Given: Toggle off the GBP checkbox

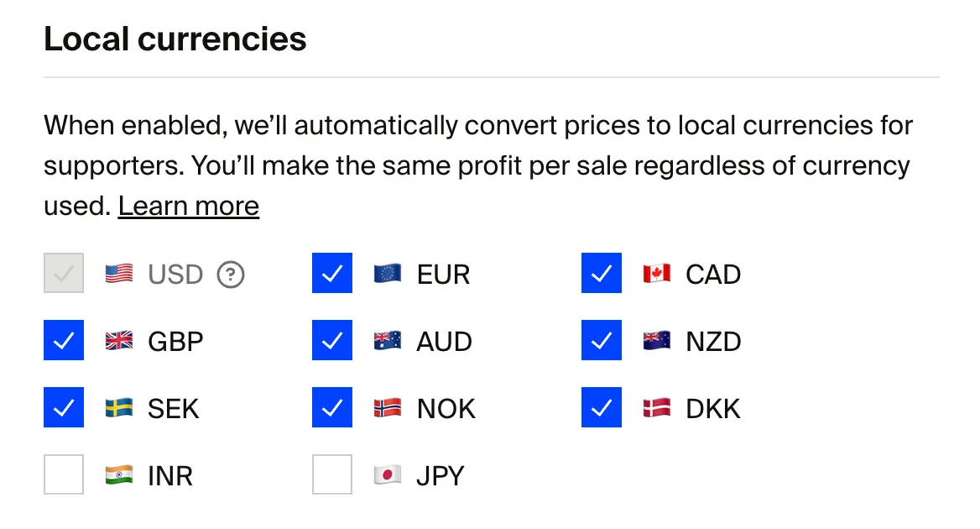Looking at the screenshot, I should point(64,340).
